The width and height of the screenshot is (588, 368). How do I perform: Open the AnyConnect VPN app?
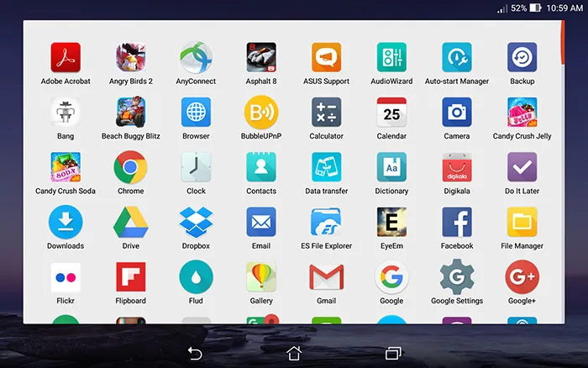click(196, 58)
